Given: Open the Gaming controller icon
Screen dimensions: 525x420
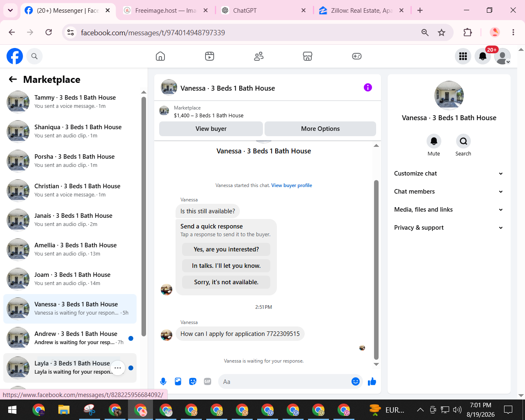Looking at the screenshot, I should tap(357, 56).
